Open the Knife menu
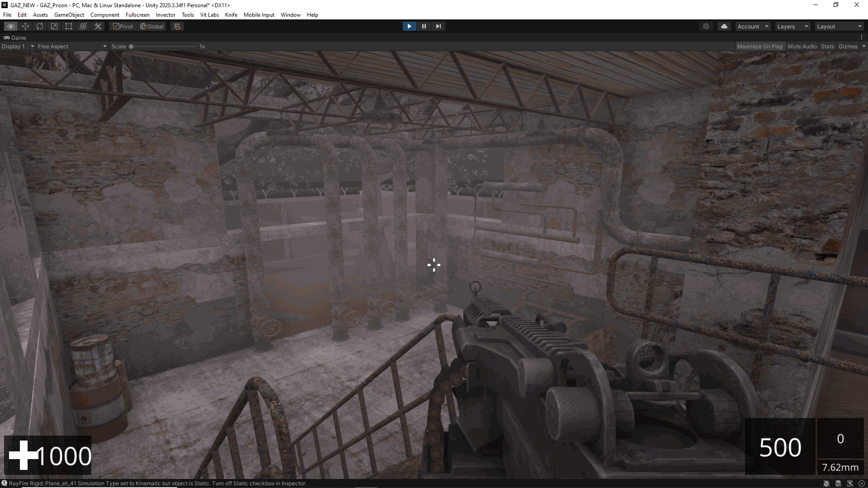The height and width of the screenshot is (488, 868). (x=231, y=15)
